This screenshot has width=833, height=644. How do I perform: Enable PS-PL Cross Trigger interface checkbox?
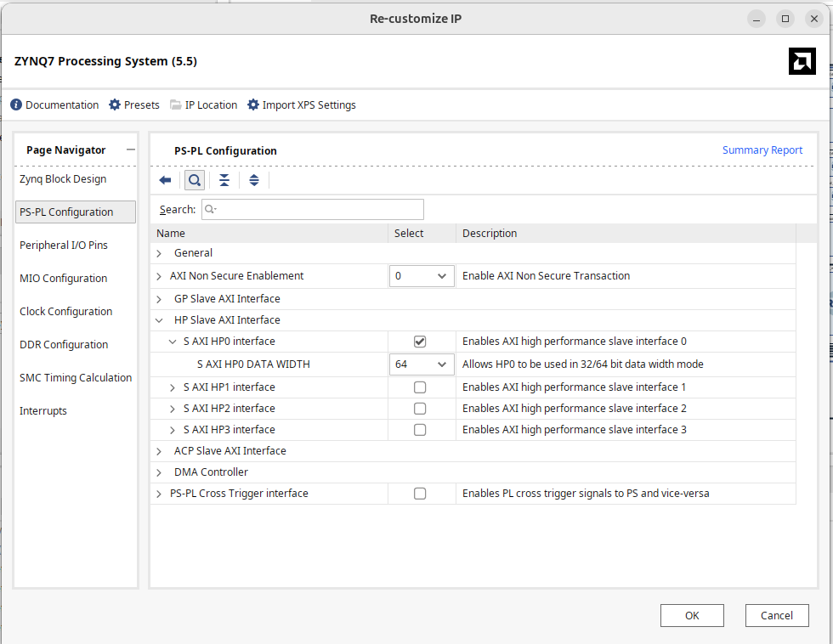(420, 494)
